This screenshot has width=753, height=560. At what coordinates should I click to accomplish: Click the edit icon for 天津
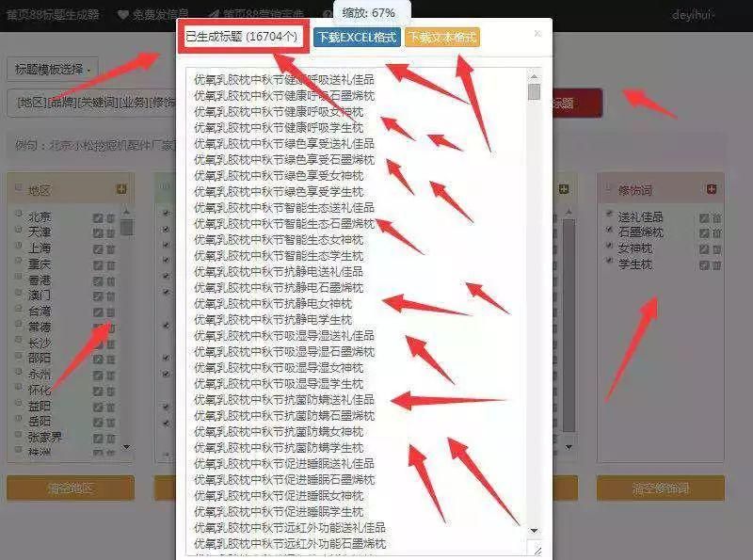coord(98,233)
